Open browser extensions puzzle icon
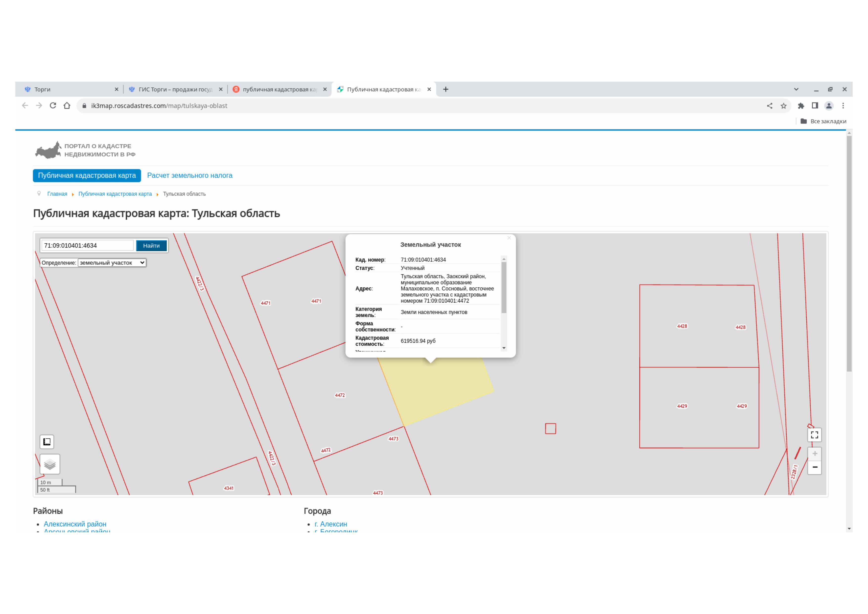Viewport: 868px width, 614px height. coord(801,106)
